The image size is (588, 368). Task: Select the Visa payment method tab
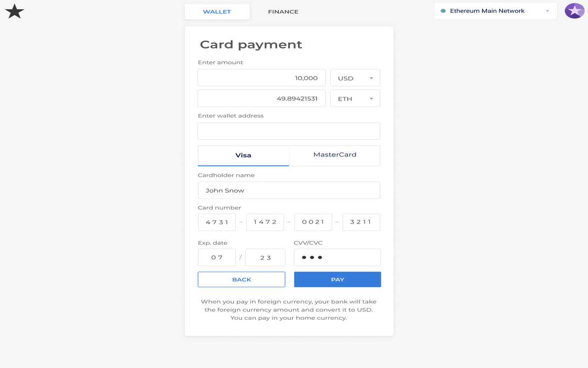coord(243,155)
